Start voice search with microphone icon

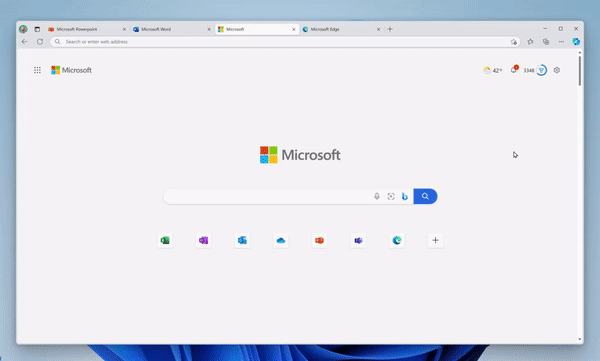coord(377,196)
